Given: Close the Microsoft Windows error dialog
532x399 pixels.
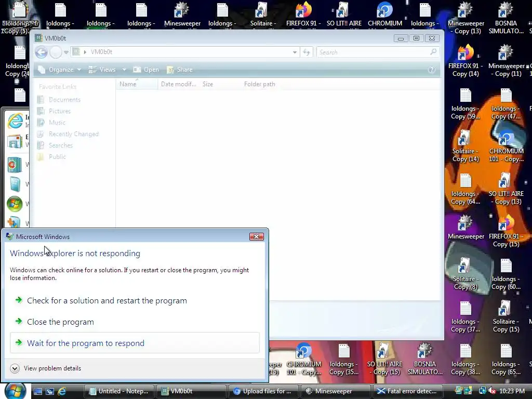Looking at the screenshot, I should (256, 236).
